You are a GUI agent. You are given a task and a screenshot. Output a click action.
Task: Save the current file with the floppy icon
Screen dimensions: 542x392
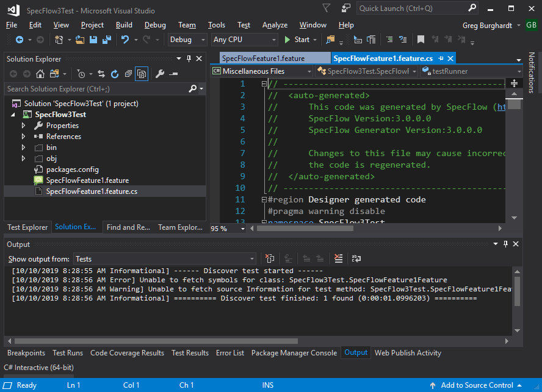pos(93,40)
